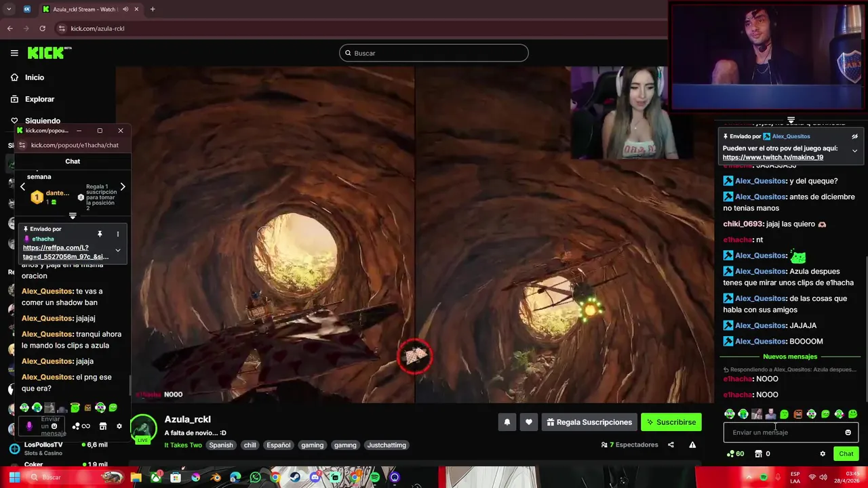Expand the popout pinned message
Screen dimensions: 868x488
tap(117, 251)
